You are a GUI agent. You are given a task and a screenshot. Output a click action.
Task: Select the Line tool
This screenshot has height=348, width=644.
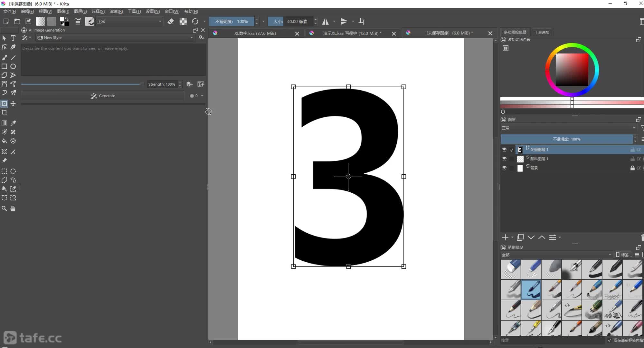[x=13, y=57]
